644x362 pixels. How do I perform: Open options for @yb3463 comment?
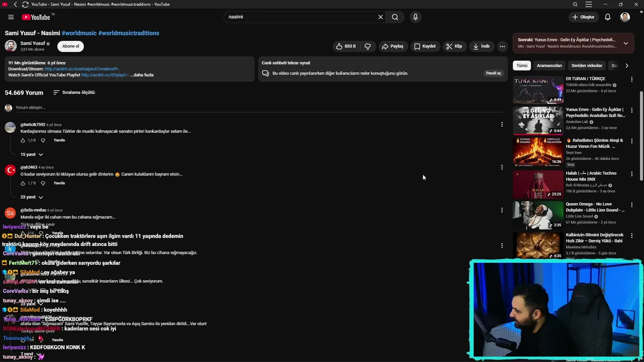[x=502, y=167]
